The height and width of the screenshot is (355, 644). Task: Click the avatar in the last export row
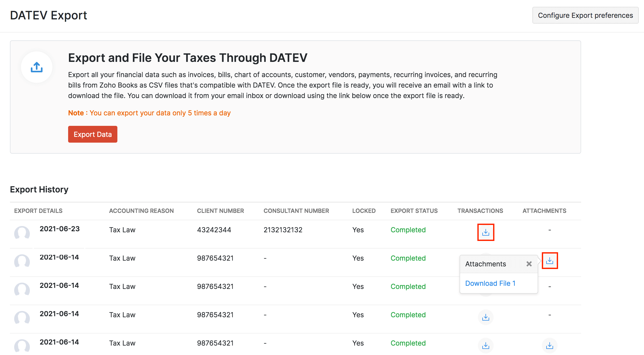tap(22, 346)
